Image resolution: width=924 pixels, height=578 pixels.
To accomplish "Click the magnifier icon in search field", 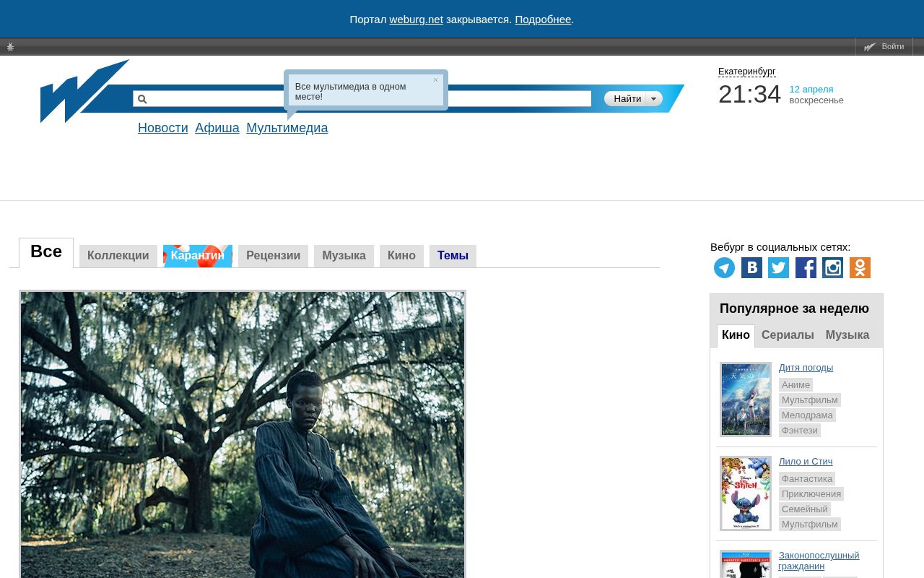I will pyautogui.click(x=142, y=99).
